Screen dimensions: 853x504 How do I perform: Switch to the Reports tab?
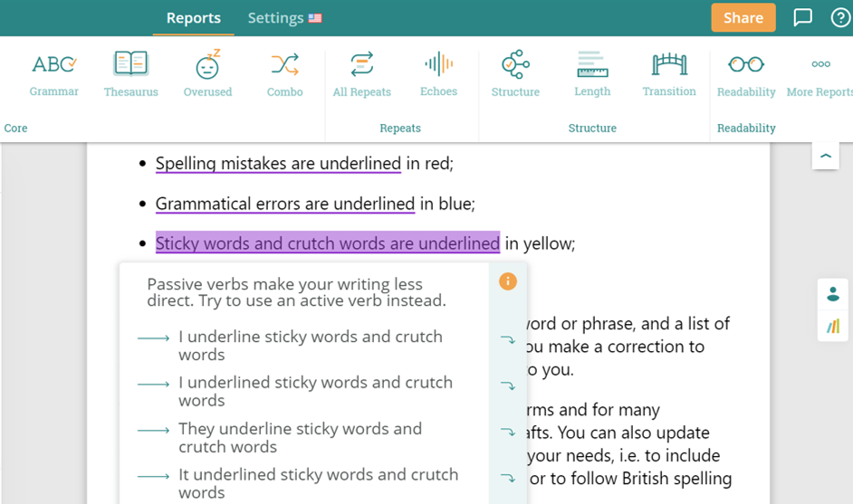193,18
